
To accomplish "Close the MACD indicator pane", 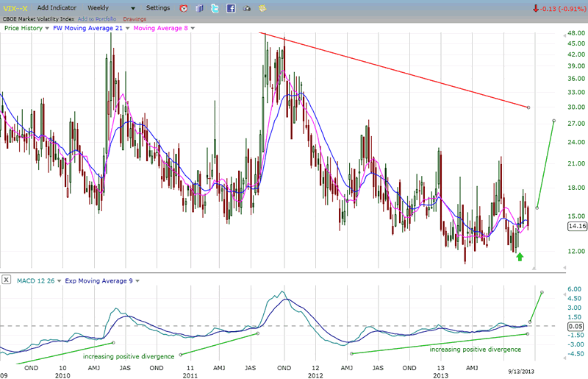I will tap(6, 280).
